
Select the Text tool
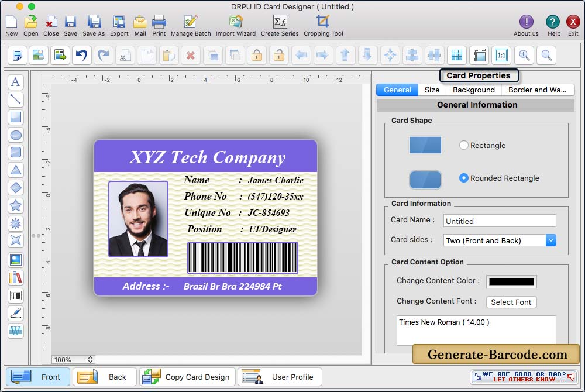[x=16, y=82]
